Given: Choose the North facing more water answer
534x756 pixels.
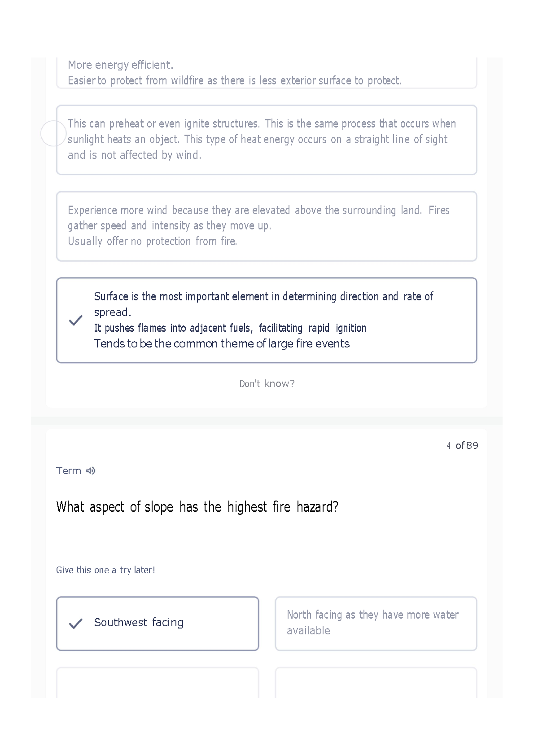Looking at the screenshot, I should click(x=376, y=623).
